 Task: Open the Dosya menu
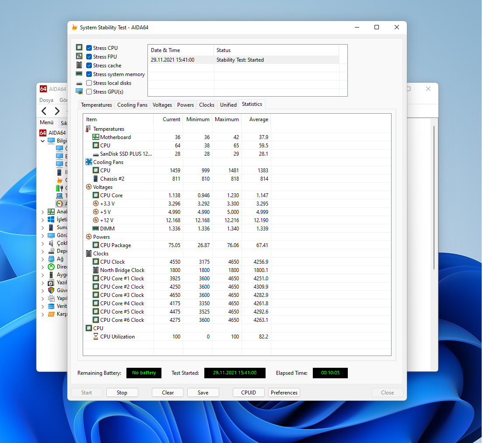coord(46,100)
